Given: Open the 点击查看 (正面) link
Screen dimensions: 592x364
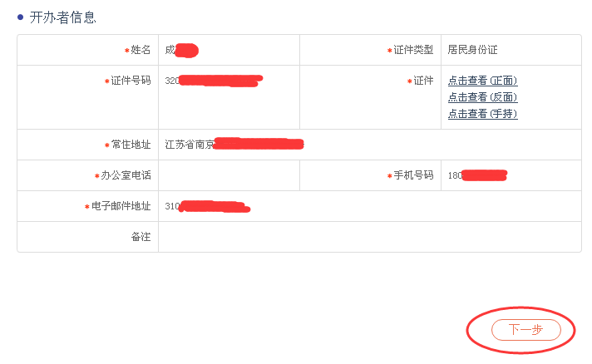Looking at the screenshot, I should pyautogui.click(x=482, y=81).
